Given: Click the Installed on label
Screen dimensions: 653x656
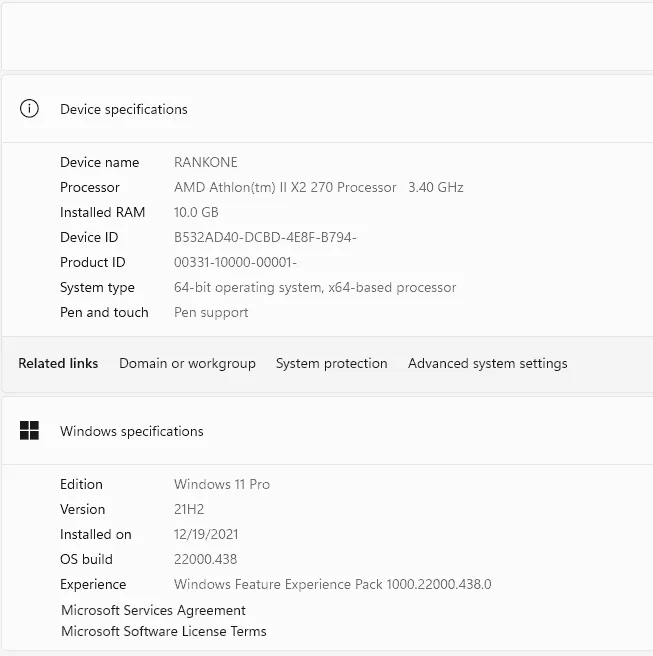Looking at the screenshot, I should click(x=96, y=534).
